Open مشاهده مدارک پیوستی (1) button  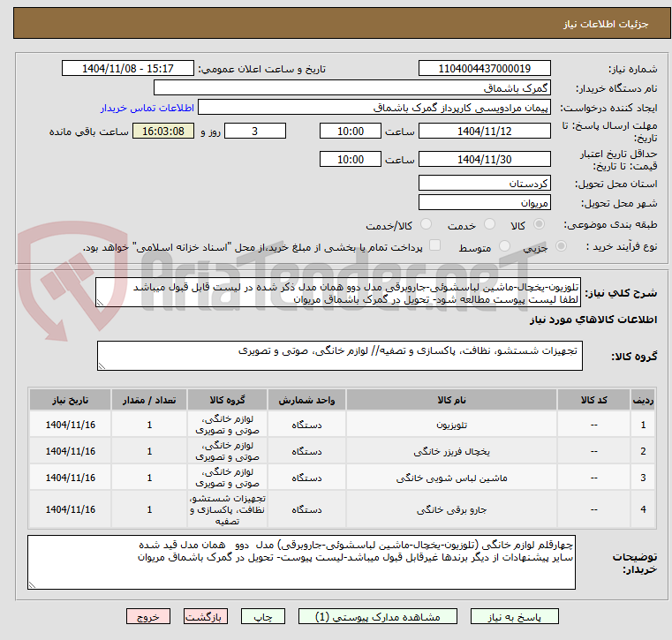378,617
